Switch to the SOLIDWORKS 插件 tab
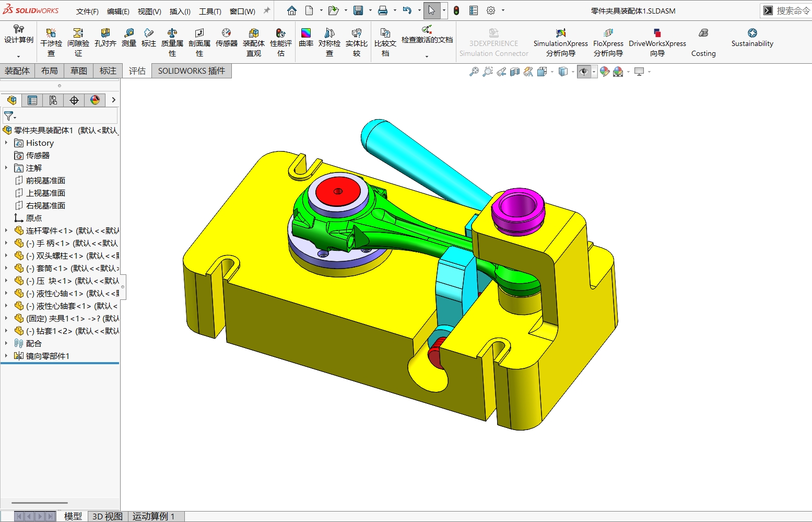This screenshot has width=812, height=522. tap(192, 71)
